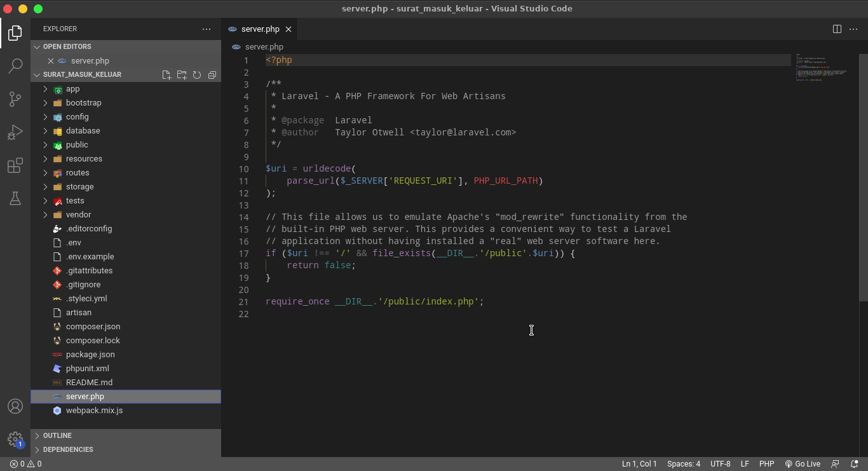Expand the config folder

click(x=126, y=117)
